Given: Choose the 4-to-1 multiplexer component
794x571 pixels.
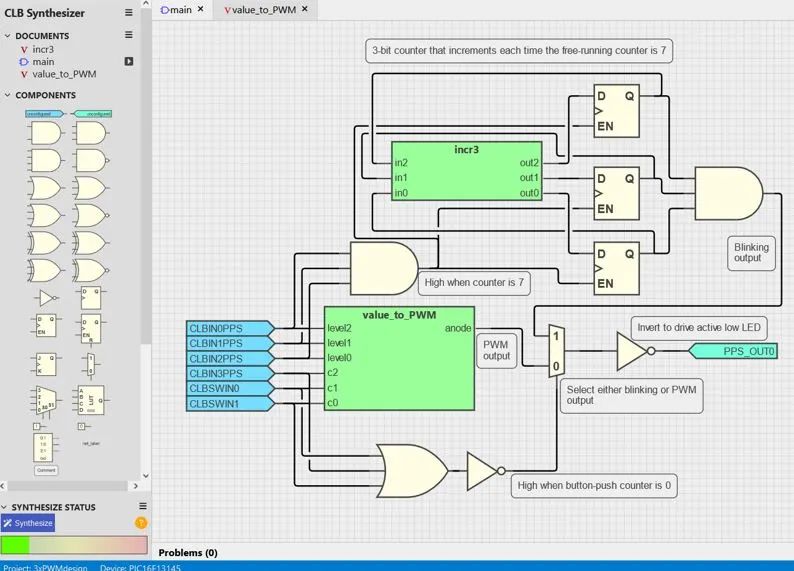Looking at the screenshot, I should [x=47, y=402].
